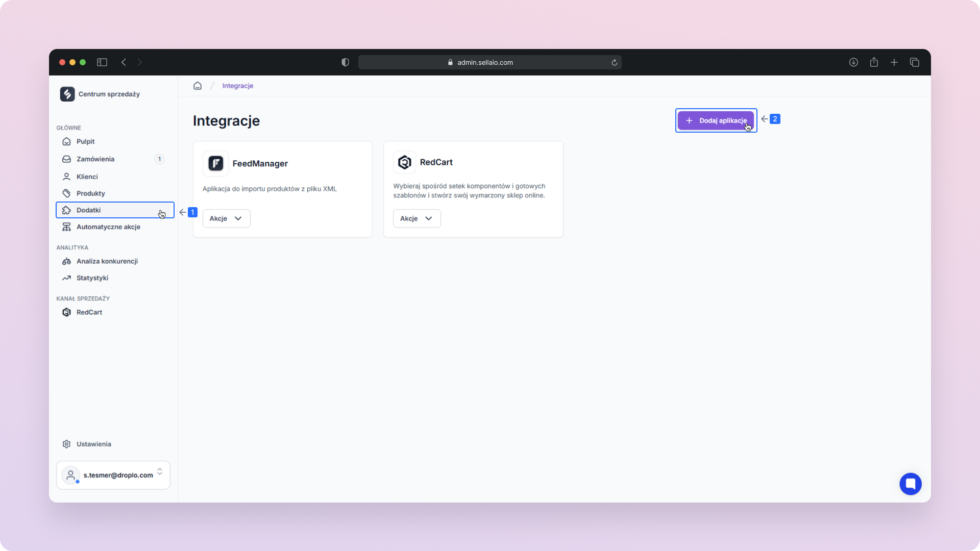980x551 pixels.
Task: Expand the FeedManager Akcje dropdown
Action: click(226, 218)
